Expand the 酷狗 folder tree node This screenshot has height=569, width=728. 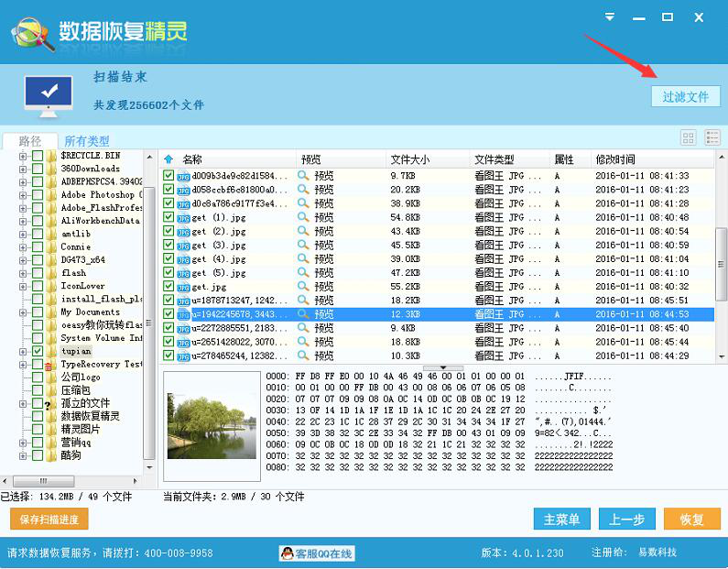[x=22, y=455]
